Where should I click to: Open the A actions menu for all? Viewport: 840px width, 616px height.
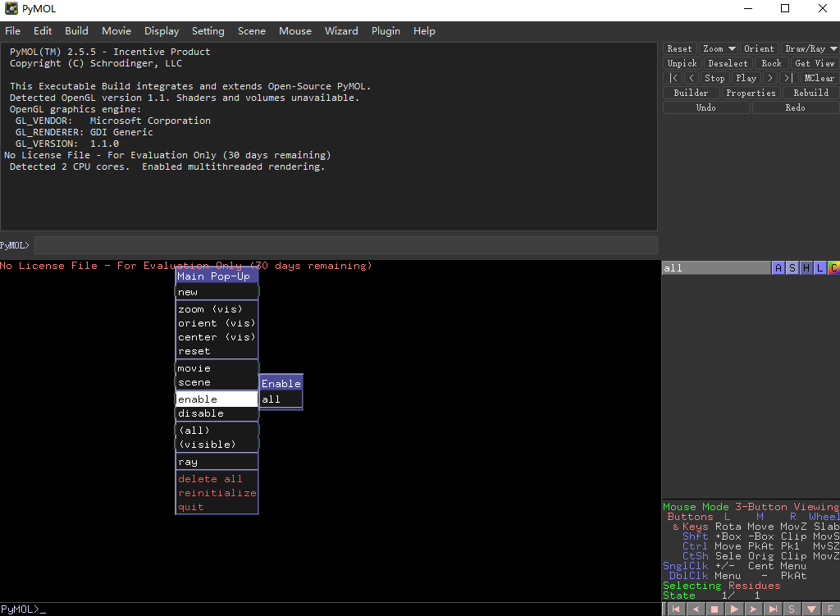(778, 268)
